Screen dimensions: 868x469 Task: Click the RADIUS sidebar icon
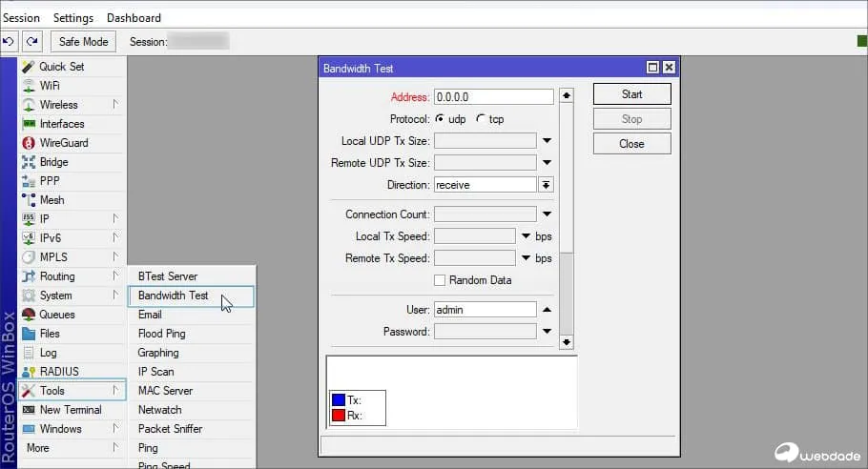coord(29,372)
